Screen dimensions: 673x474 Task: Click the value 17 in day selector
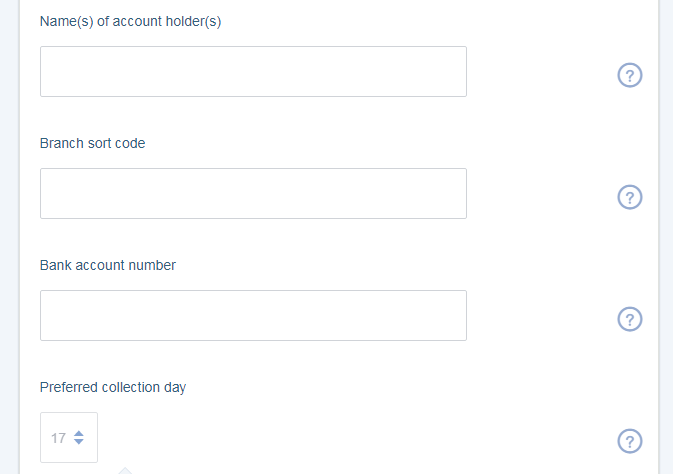point(58,438)
